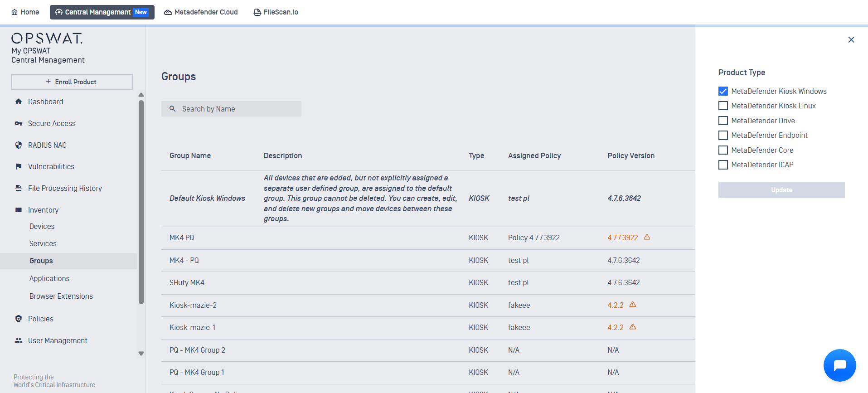This screenshot has width=868, height=393.
Task: Click the File Processing History icon
Action: pos(19,188)
